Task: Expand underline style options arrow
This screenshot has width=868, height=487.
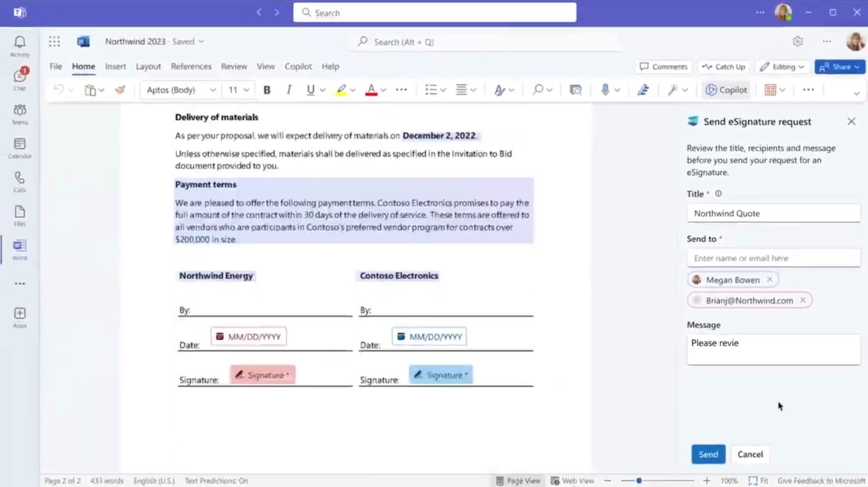Action: (323, 90)
